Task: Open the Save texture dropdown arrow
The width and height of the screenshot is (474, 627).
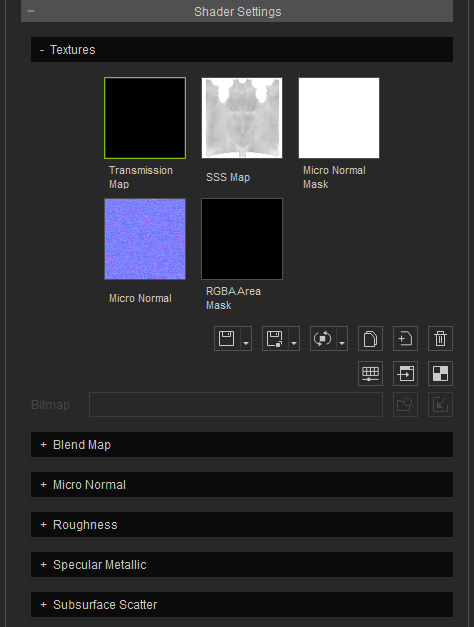Action: coord(246,339)
